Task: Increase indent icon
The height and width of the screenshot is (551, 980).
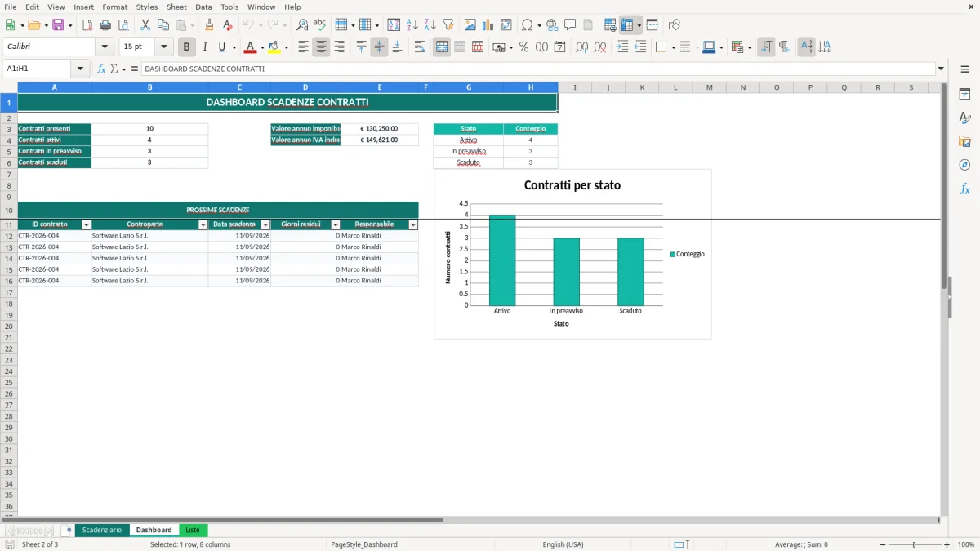Action: pyautogui.click(x=622, y=47)
